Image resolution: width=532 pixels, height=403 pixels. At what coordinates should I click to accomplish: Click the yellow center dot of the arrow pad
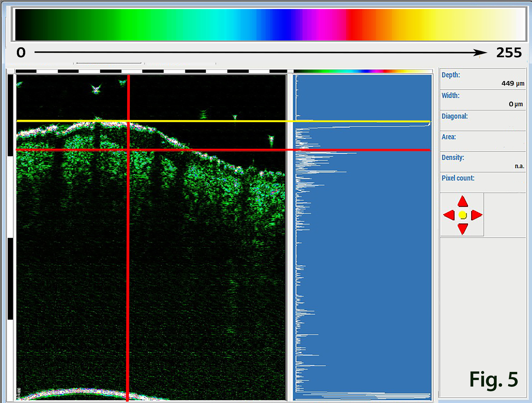[462, 215]
